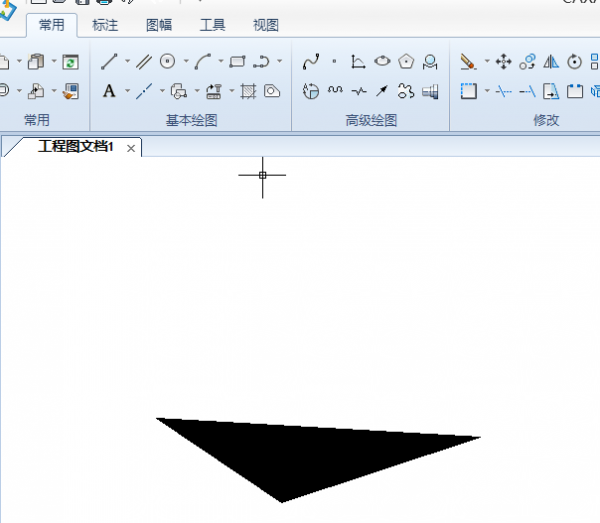Choose the Circle drawing tool
This screenshot has height=523, width=600.
(x=168, y=62)
